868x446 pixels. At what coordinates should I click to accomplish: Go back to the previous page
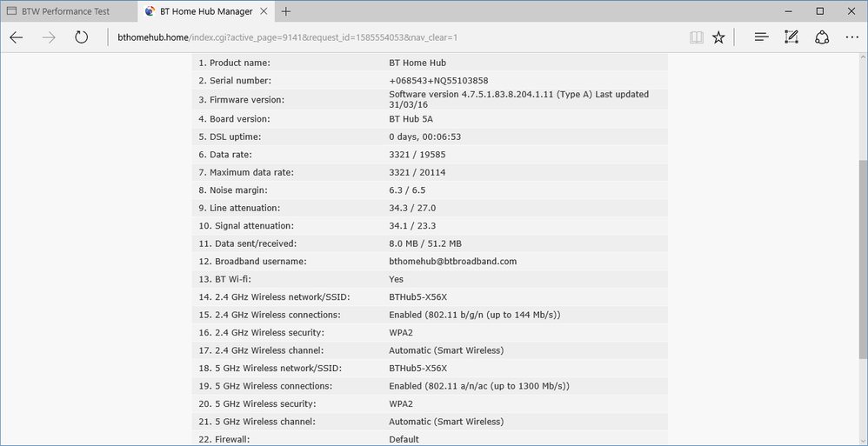[x=17, y=37]
